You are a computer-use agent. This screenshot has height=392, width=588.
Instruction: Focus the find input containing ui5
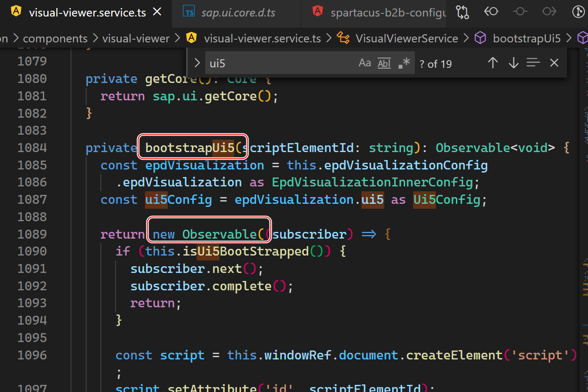tap(281, 63)
